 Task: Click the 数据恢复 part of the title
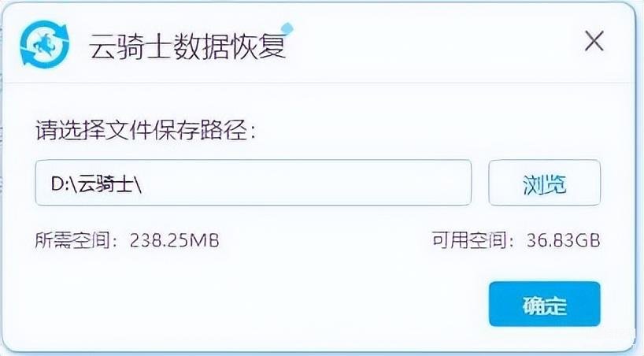[229, 46]
